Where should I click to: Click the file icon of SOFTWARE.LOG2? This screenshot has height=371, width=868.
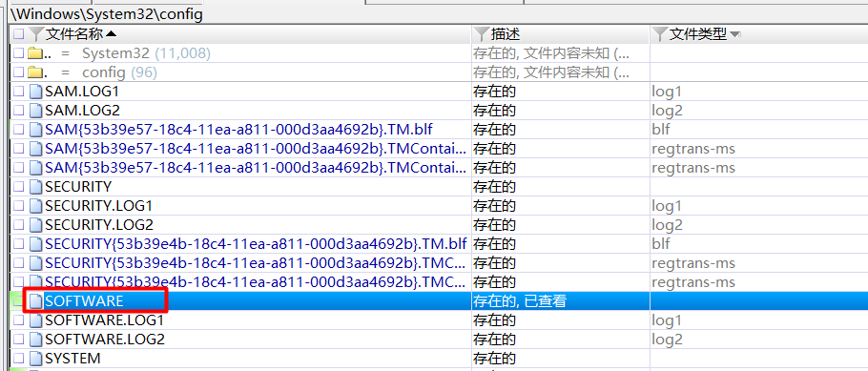tap(36, 339)
